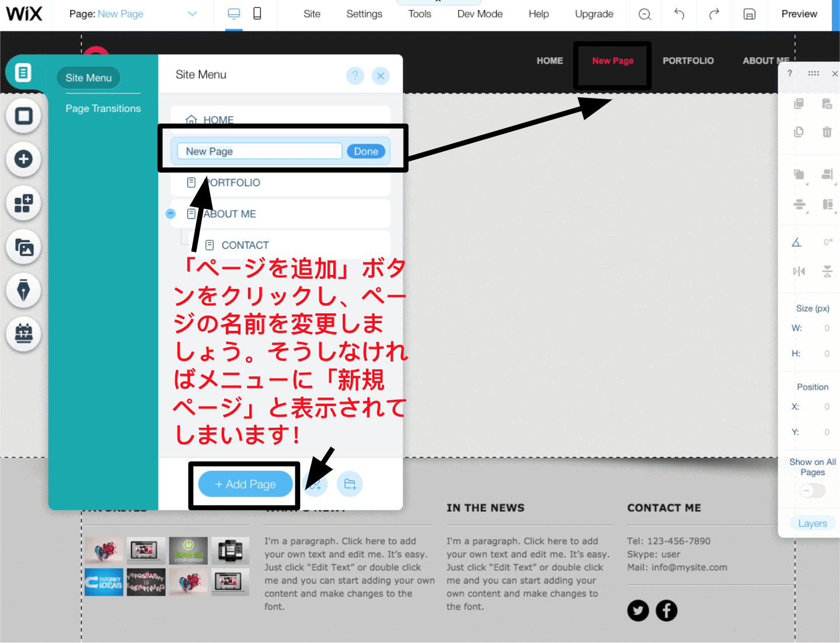Screen dimensions: 840x643
Task: Open the Help menu
Action: tap(539, 14)
